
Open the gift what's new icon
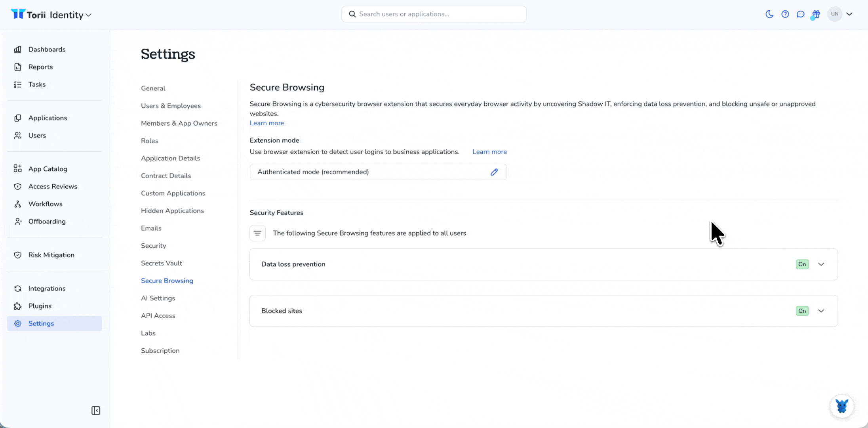[x=816, y=14]
